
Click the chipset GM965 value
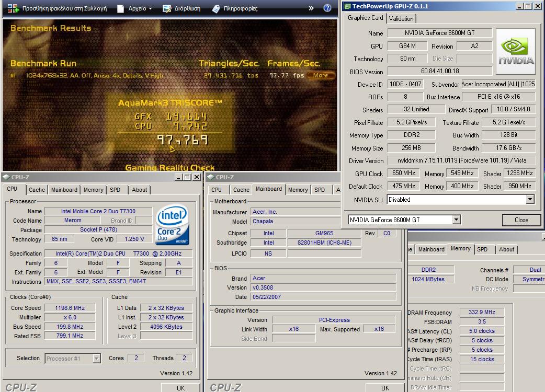(324, 233)
